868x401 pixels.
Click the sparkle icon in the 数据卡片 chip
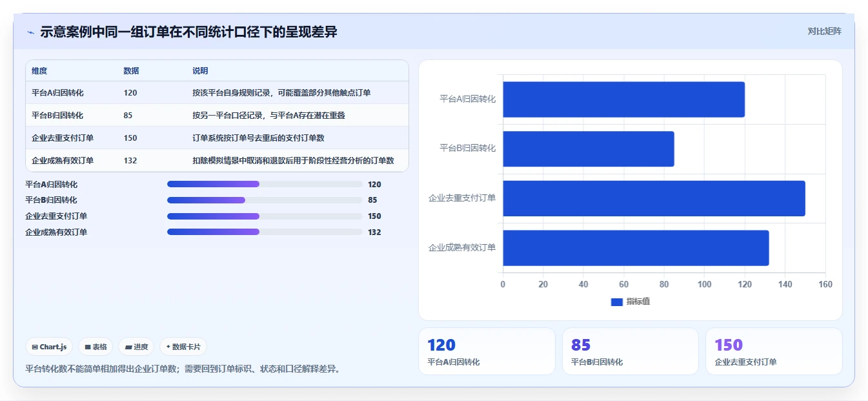168,347
